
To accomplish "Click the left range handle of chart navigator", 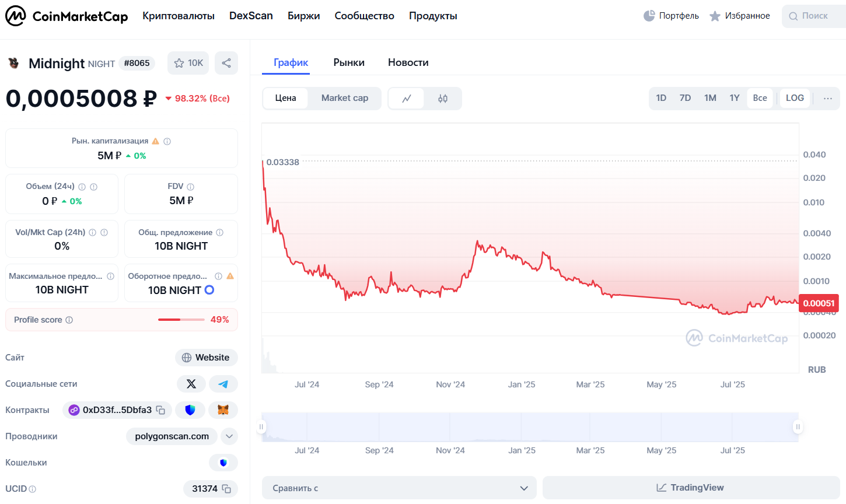I will click(x=261, y=427).
